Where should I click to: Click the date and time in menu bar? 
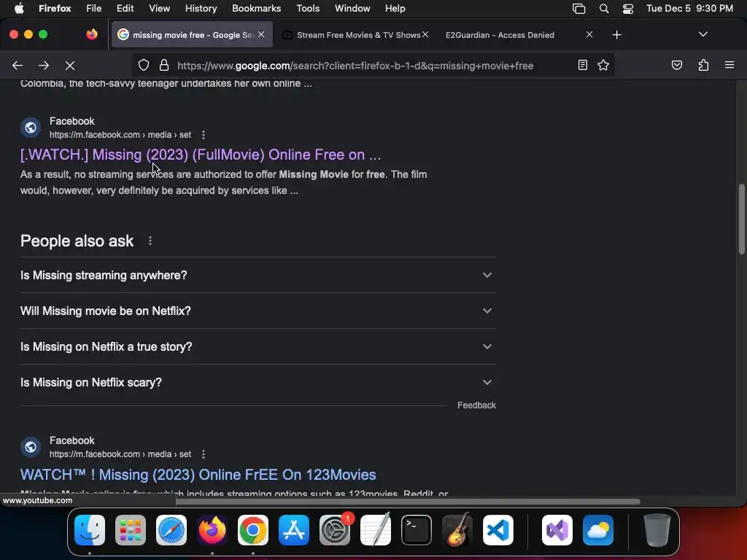coord(689,8)
